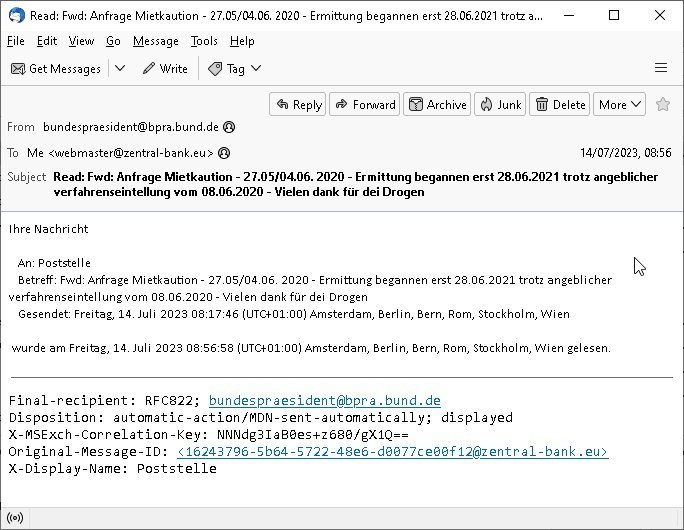Click the X-MSExch-Correlation-Key line
The image size is (684, 530).
tap(209, 434)
